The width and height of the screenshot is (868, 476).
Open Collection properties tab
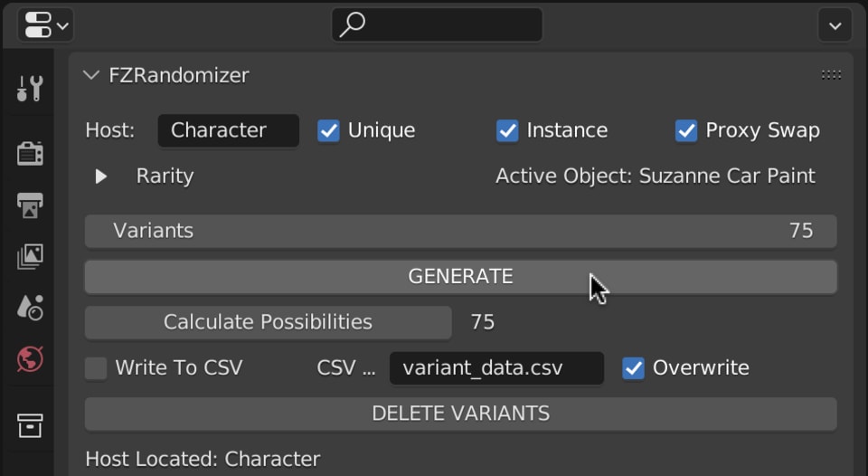pyautogui.click(x=30, y=424)
